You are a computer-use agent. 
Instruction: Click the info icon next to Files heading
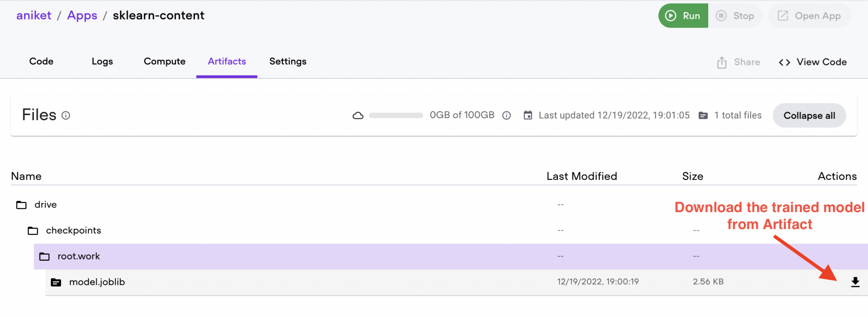[66, 115]
